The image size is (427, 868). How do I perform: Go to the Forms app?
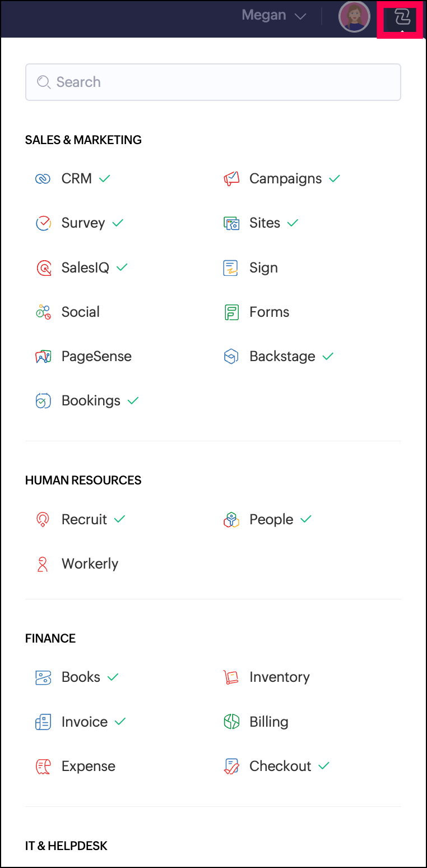point(269,312)
